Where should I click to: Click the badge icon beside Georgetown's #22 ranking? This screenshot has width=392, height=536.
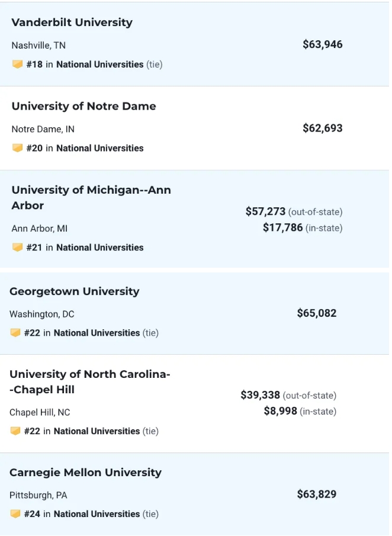click(15, 333)
